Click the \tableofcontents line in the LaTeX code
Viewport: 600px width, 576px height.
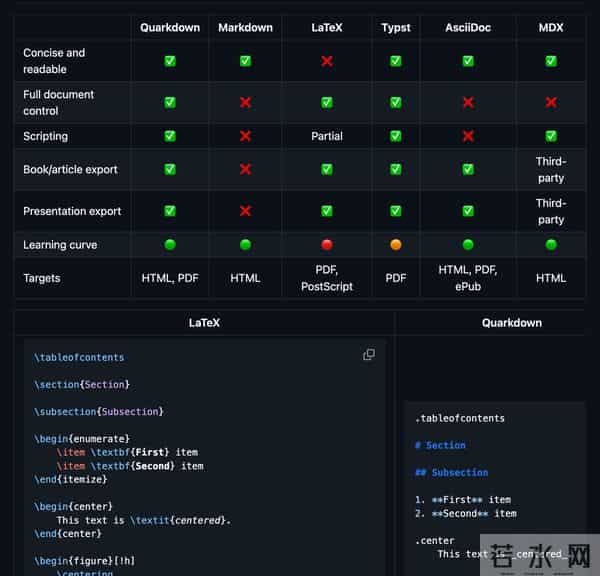(x=79, y=357)
